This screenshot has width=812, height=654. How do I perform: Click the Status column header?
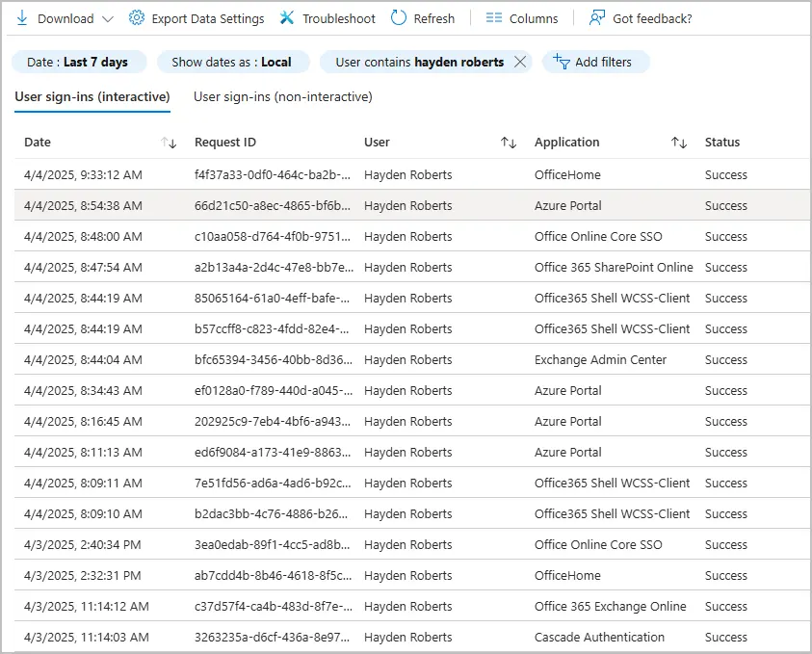722,143
